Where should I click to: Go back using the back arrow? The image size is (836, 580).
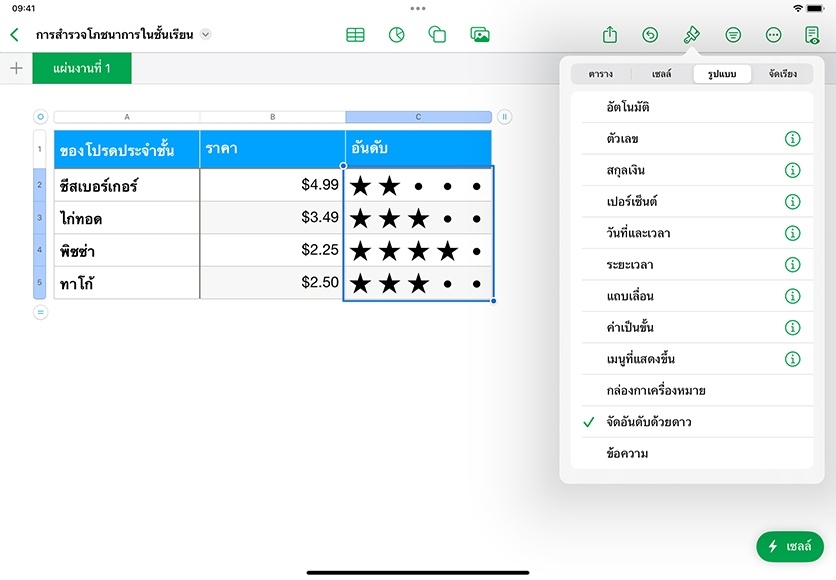coord(14,35)
